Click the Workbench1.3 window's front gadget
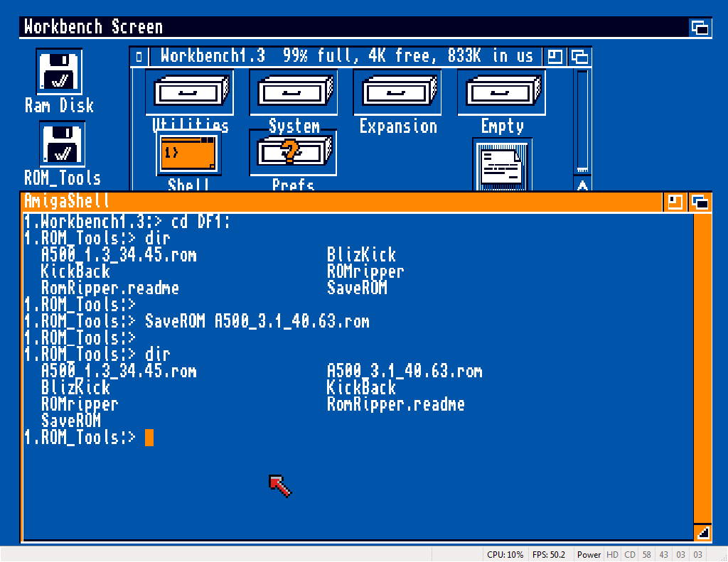 (579, 57)
